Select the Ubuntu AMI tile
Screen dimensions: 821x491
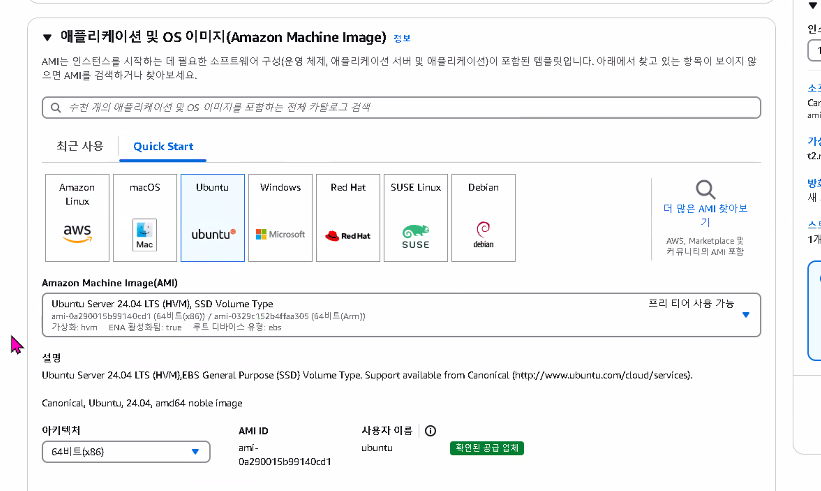pos(212,218)
